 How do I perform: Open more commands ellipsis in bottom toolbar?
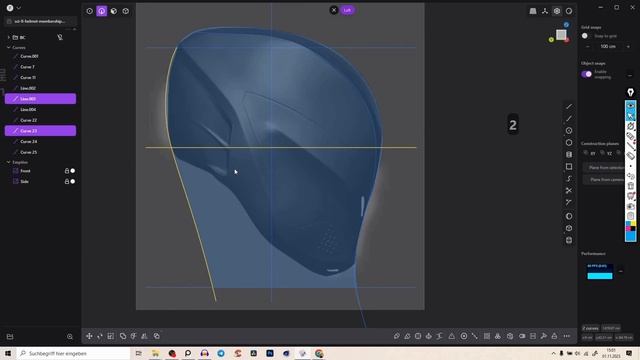[567, 336]
